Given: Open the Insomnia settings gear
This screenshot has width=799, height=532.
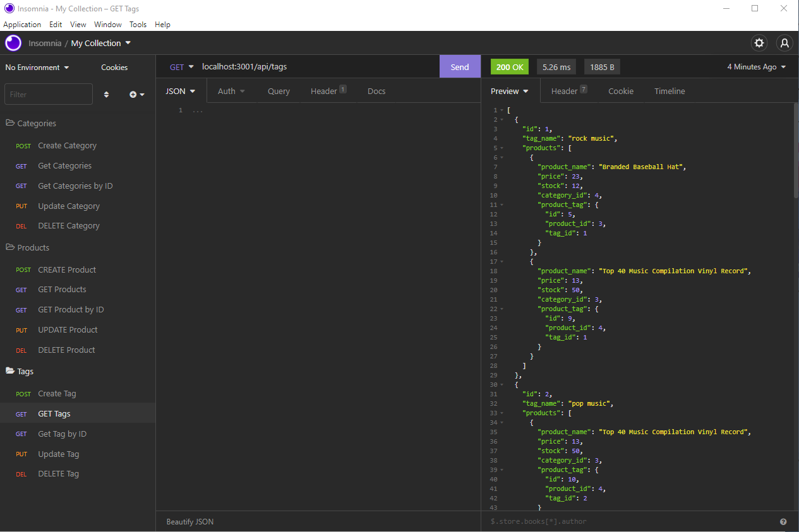Looking at the screenshot, I should tap(759, 43).
